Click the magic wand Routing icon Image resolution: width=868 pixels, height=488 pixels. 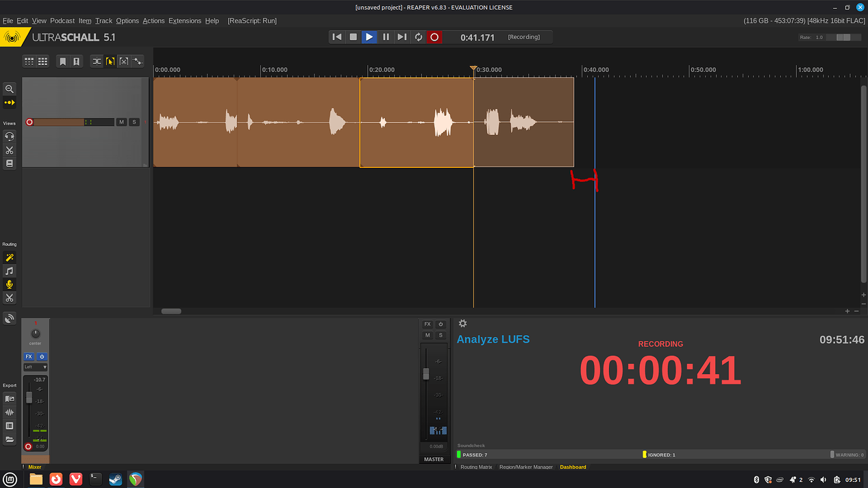click(x=10, y=258)
